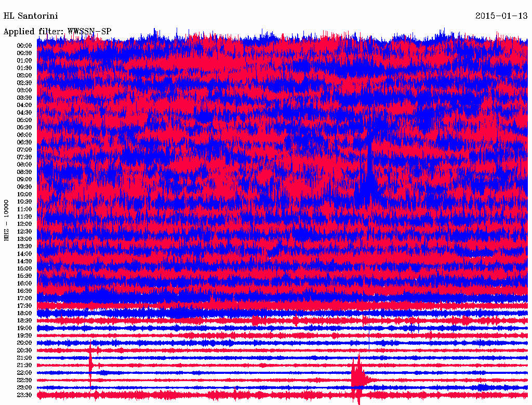Select the 01:00 time label
The height and width of the screenshot is (405, 532).
[x=24, y=60]
